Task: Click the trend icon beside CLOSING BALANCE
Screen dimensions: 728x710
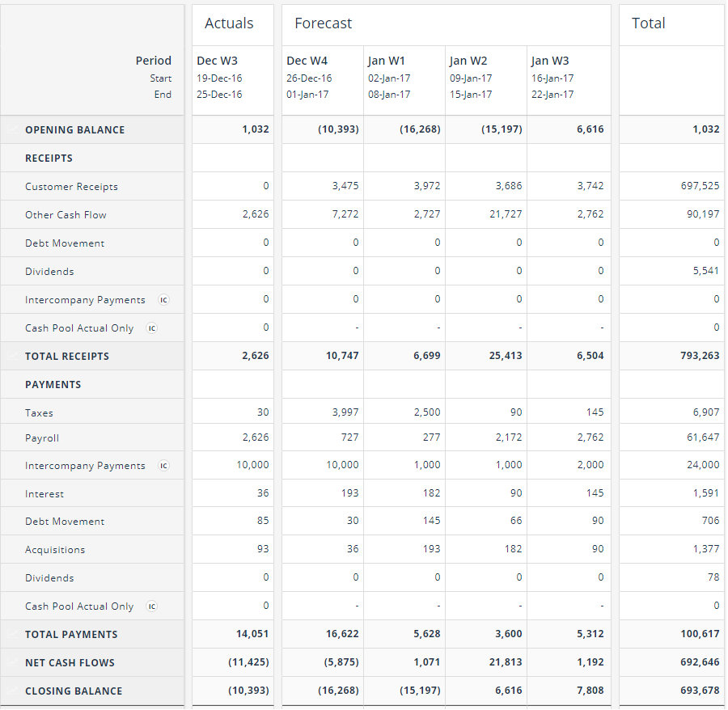Action: (11, 691)
